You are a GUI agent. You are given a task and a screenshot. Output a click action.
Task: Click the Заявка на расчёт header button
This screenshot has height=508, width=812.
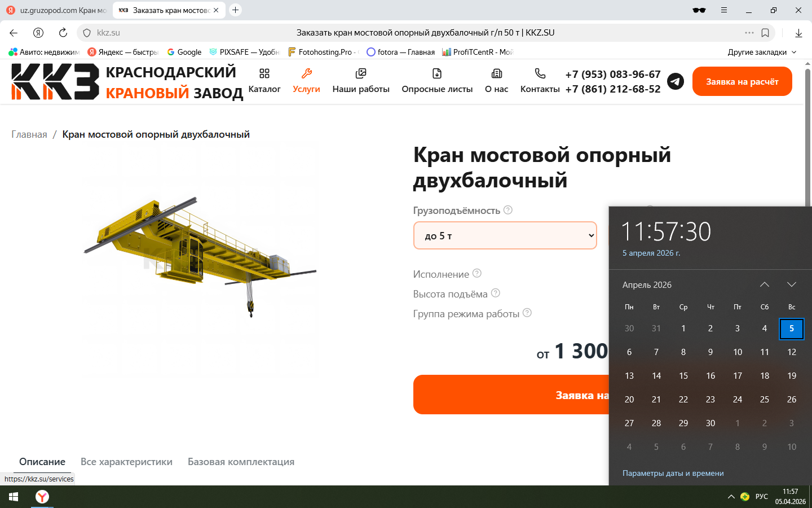coord(742,81)
